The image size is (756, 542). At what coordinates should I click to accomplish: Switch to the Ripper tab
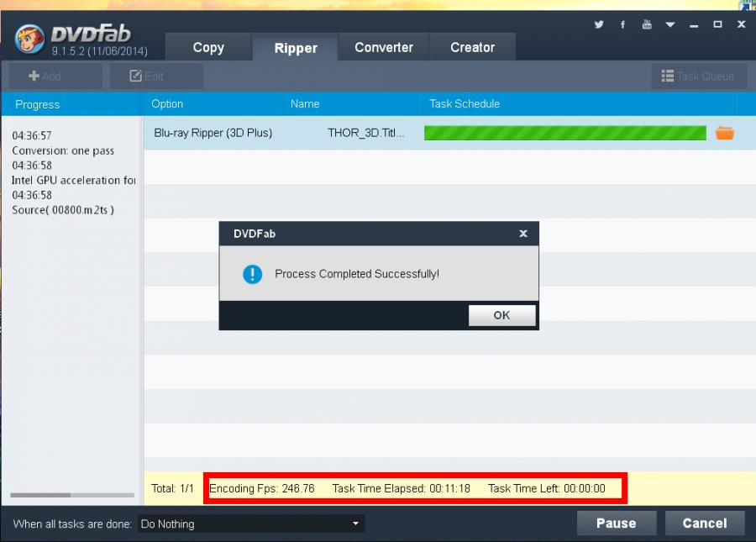pyautogui.click(x=296, y=47)
